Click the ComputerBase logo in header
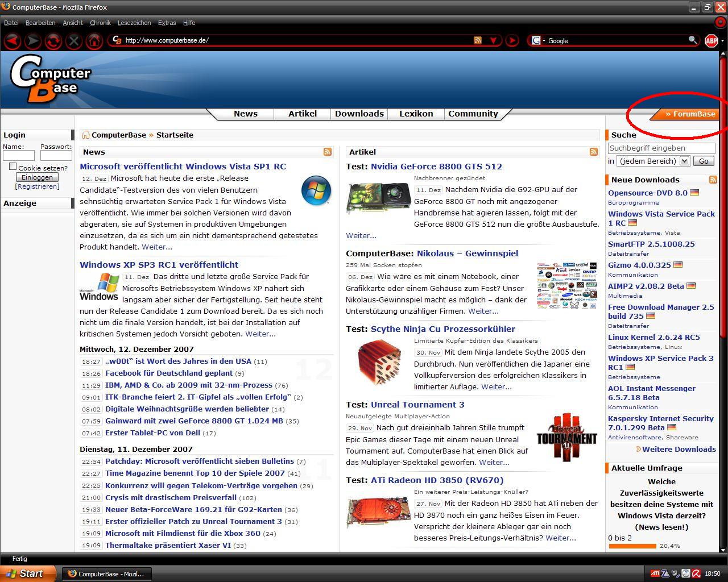 pos(50,78)
